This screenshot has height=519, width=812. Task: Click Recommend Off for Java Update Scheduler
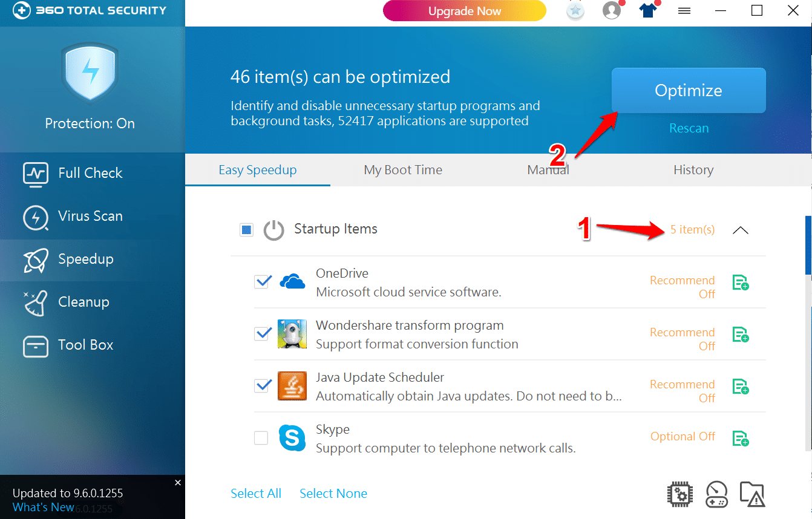pos(683,391)
